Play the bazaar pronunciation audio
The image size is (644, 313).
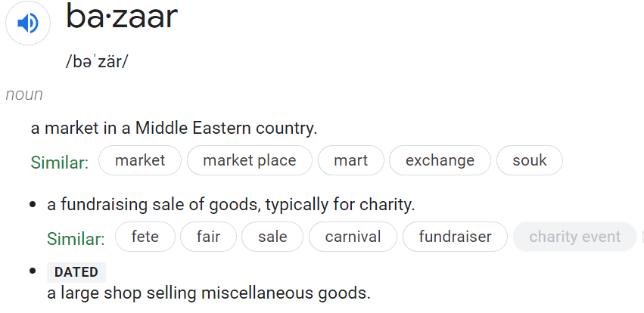[x=28, y=23]
